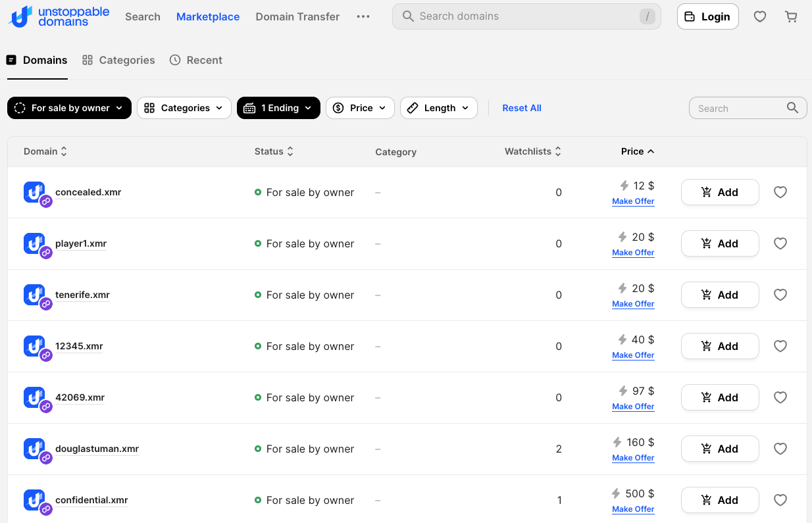Favorite douglastuman.xmr with the heart
This screenshot has height=523, width=812.
pyautogui.click(x=780, y=449)
